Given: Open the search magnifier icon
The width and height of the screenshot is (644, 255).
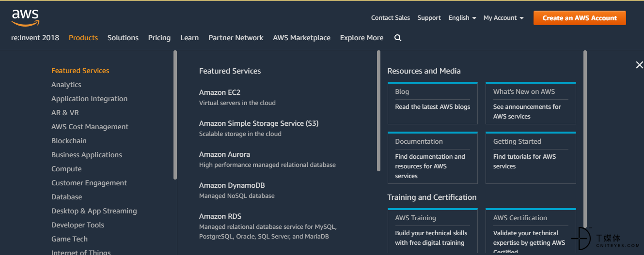Looking at the screenshot, I should pos(398,38).
